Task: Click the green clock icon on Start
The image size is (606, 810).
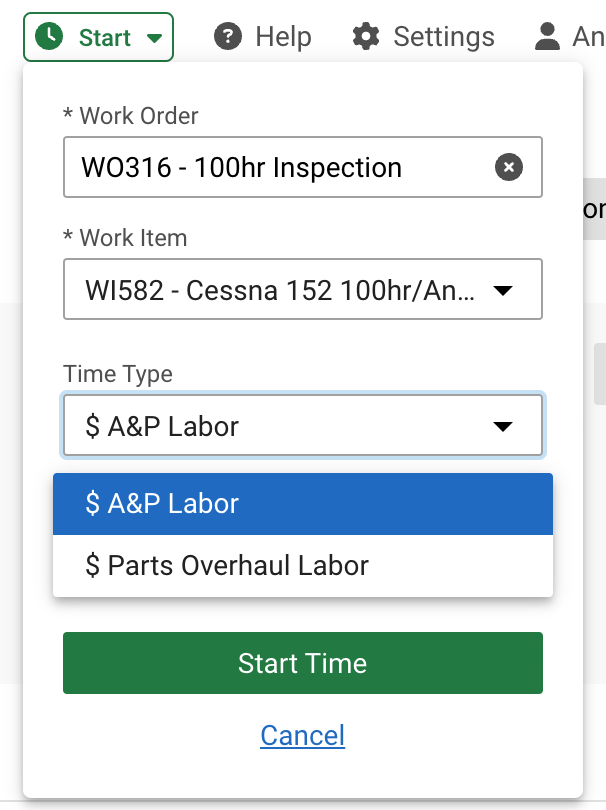Action: pyautogui.click(x=49, y=37)
